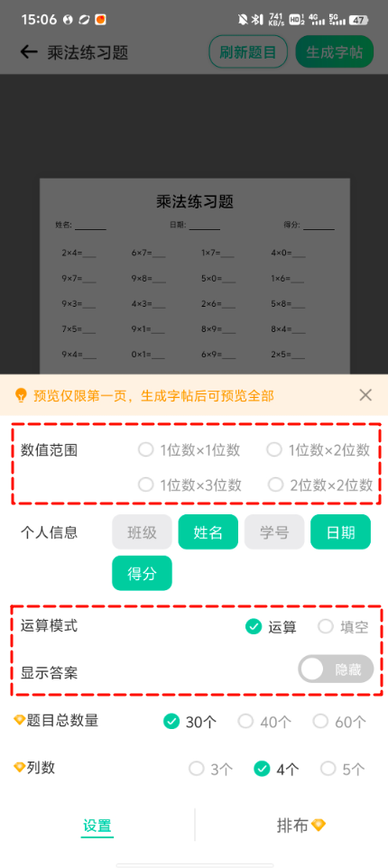Toggle the 显示答案 switch

pos(336,669)
